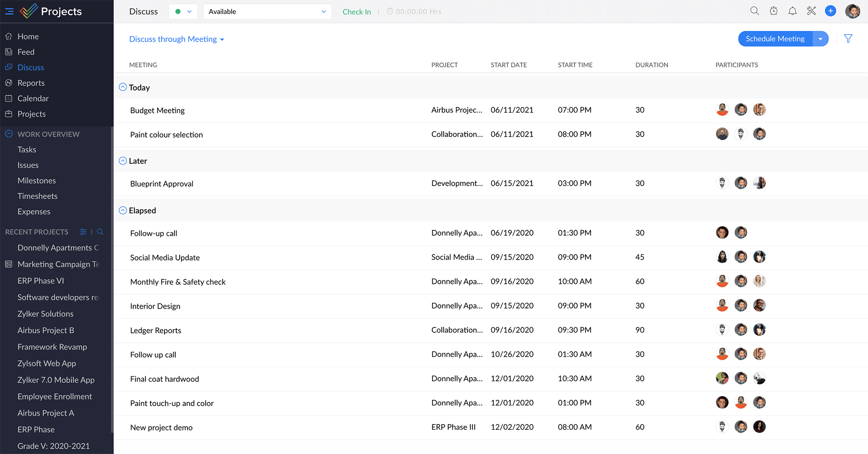The height and width of the screenshot is (454, 868).
Task: Collapse the Today meetings group
Action: click(123, 87)
